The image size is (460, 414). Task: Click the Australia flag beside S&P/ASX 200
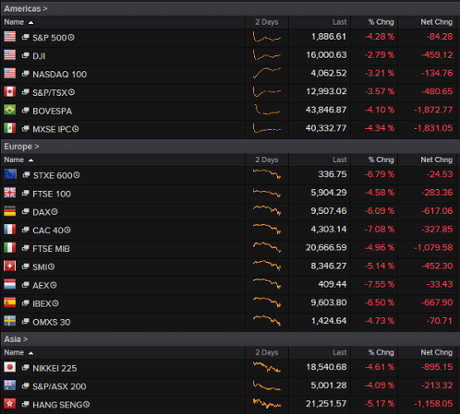click(x=10, y=385)
